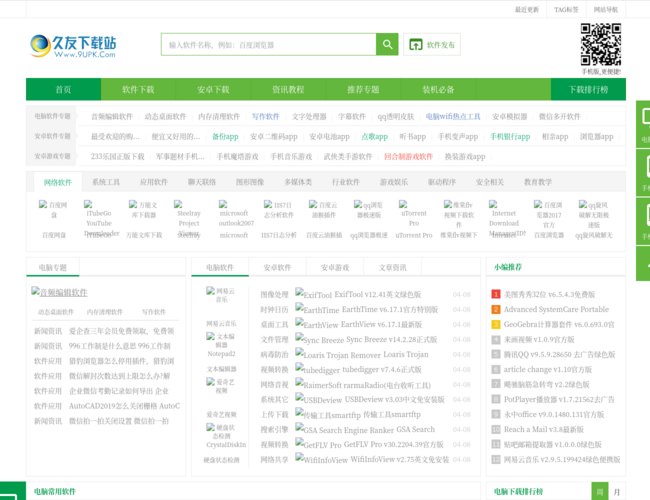Open the 网易云音乐 icon thumbnail

(221, 295)
